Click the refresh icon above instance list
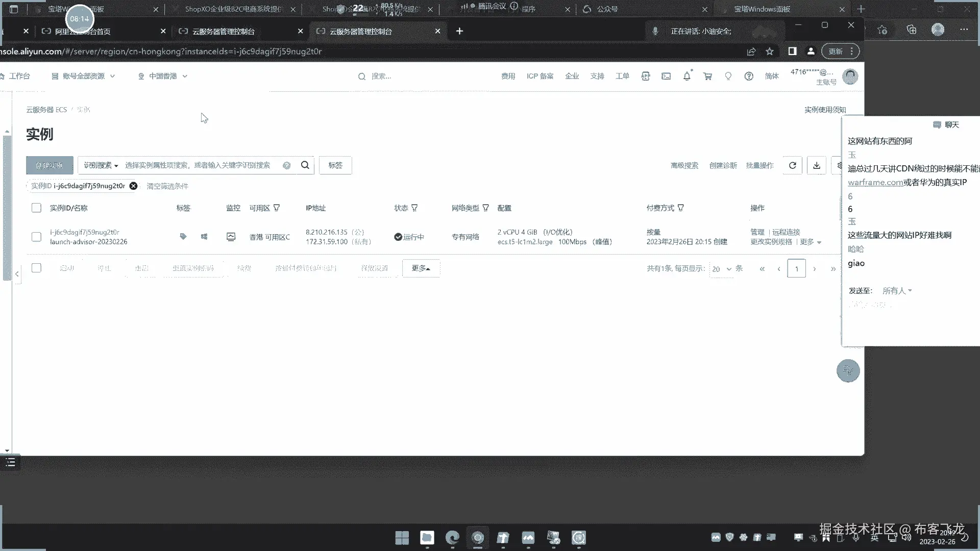980x551 pixels. (792, 165)
